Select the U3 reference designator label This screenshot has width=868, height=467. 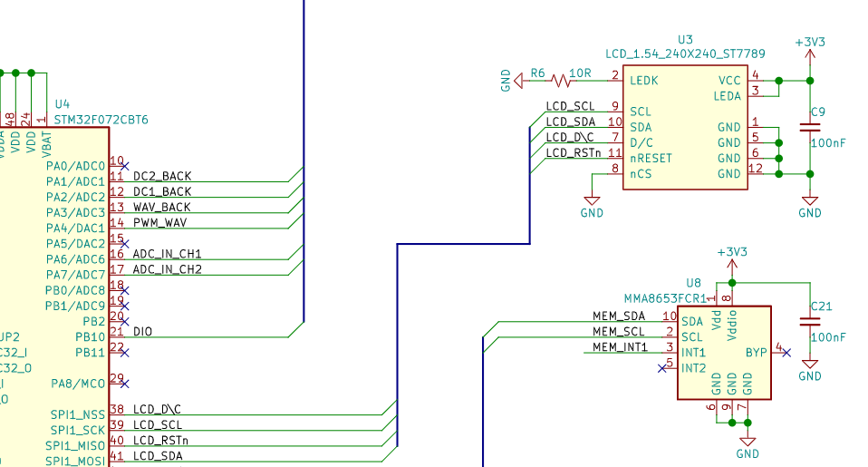[x=685, y=40]
